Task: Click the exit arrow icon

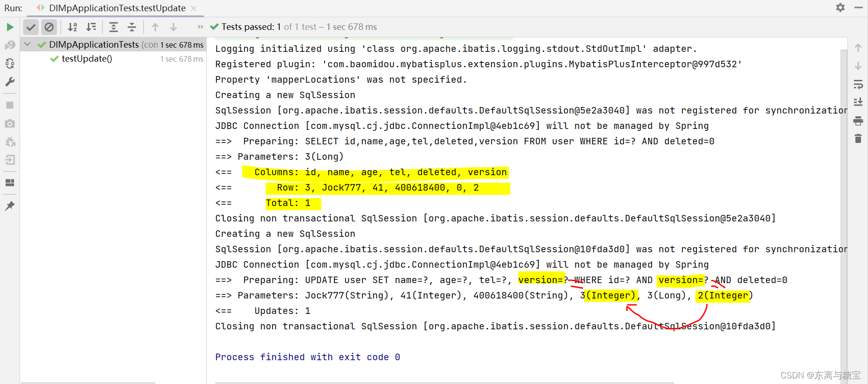Action: 10,160
